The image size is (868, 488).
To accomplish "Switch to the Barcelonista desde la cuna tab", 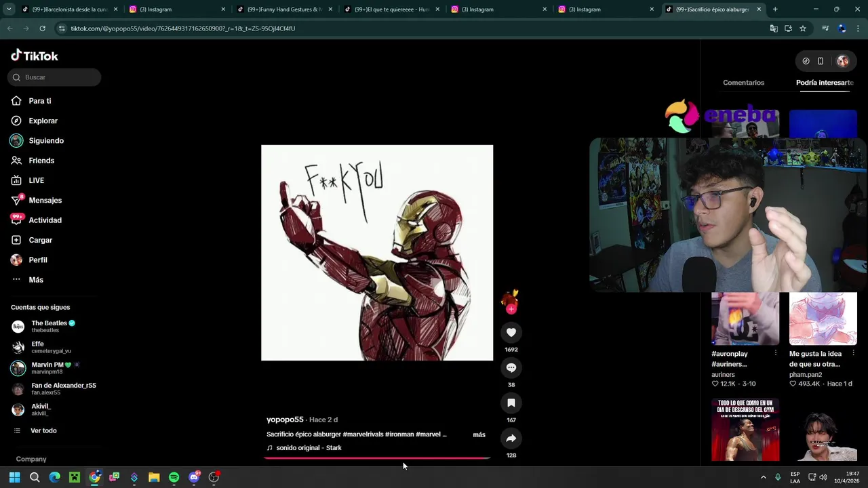I will pos(69,9).
